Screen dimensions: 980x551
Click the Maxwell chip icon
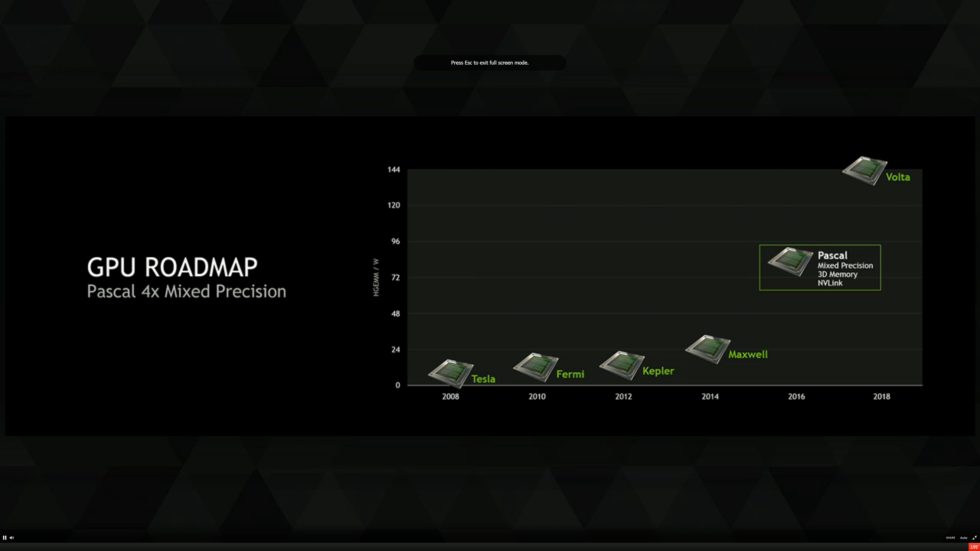click(708, 349)
